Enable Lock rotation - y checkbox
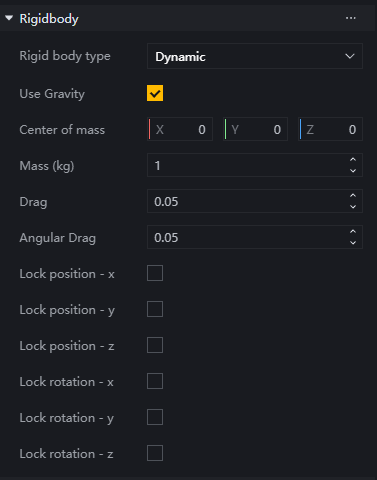The height and width of the screenshot is (480, 377). pyautogui.click(x=155, y=417)
